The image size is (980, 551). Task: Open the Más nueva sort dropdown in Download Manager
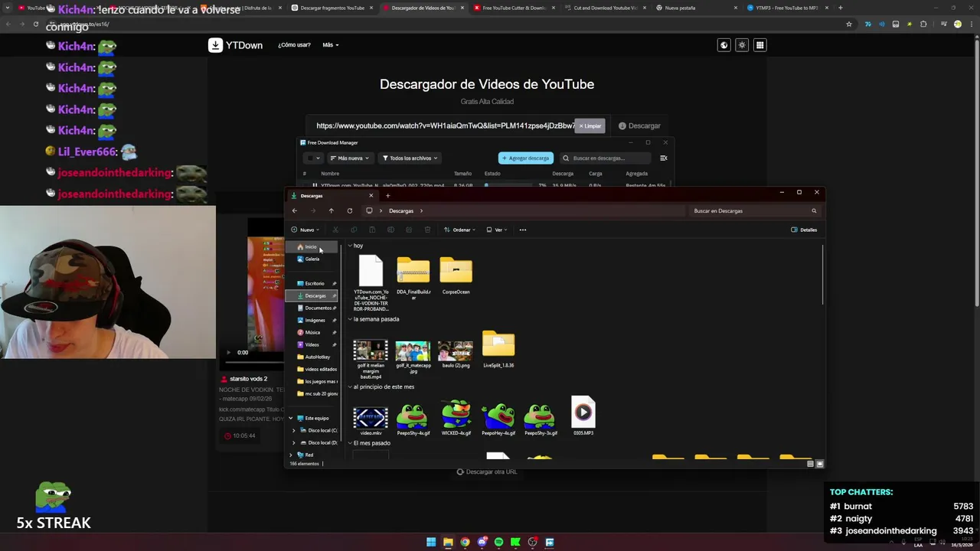click(x=350, y=158)
